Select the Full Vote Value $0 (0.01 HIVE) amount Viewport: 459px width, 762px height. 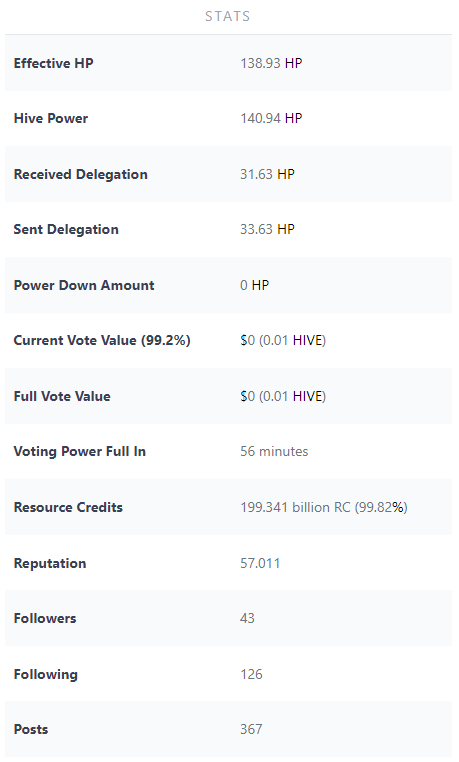point(283,396)
